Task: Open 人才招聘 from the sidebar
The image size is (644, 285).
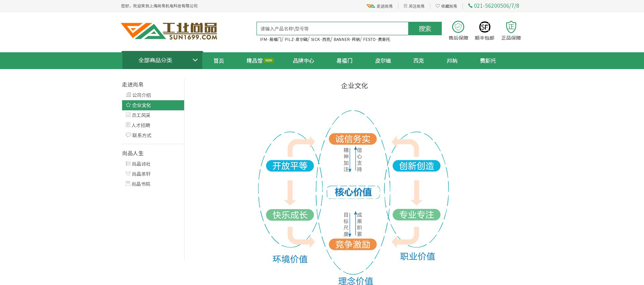Action: pos(141,125)
